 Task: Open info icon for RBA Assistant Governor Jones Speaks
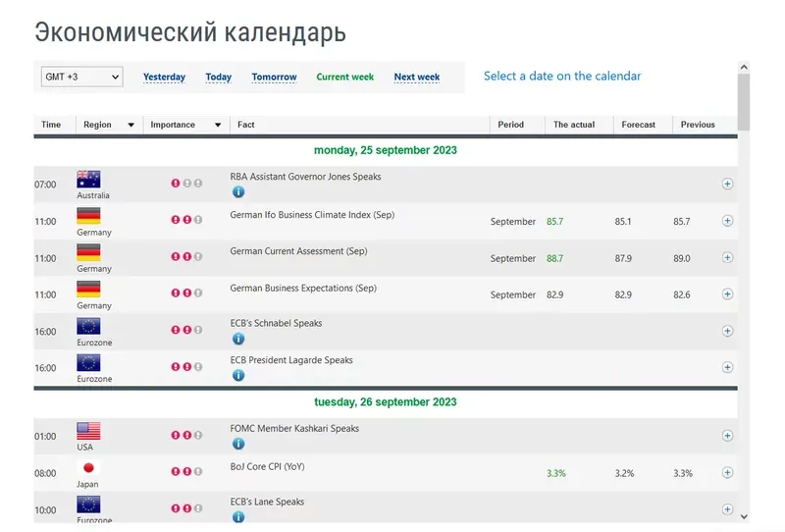coord(238,191)
